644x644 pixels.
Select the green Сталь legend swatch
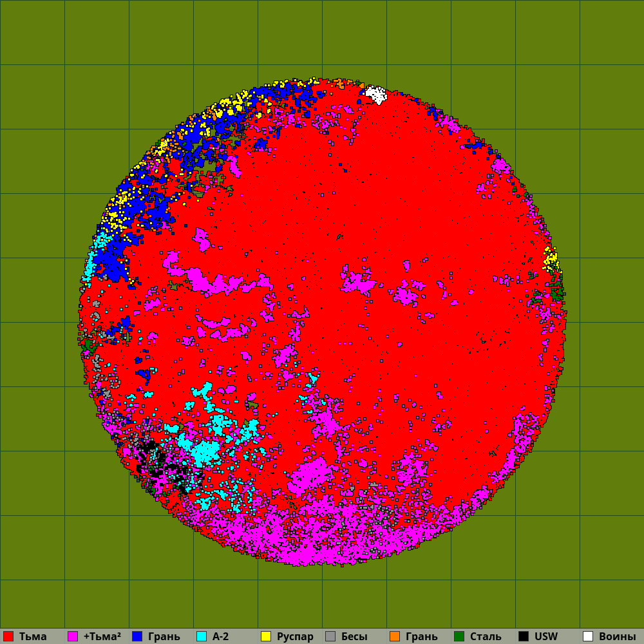[x=459, y=636]
